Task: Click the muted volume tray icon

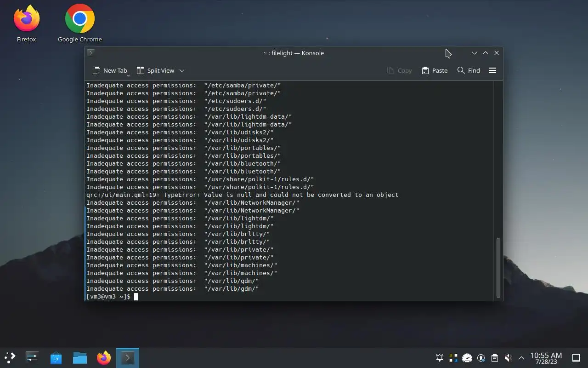Action: [508, 358]
